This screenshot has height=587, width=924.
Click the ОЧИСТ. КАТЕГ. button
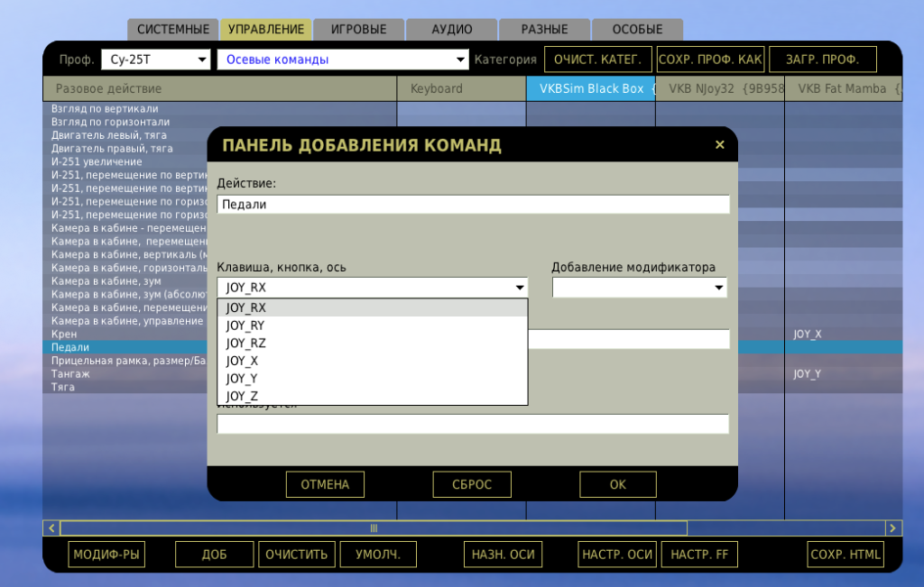[597, 60]
